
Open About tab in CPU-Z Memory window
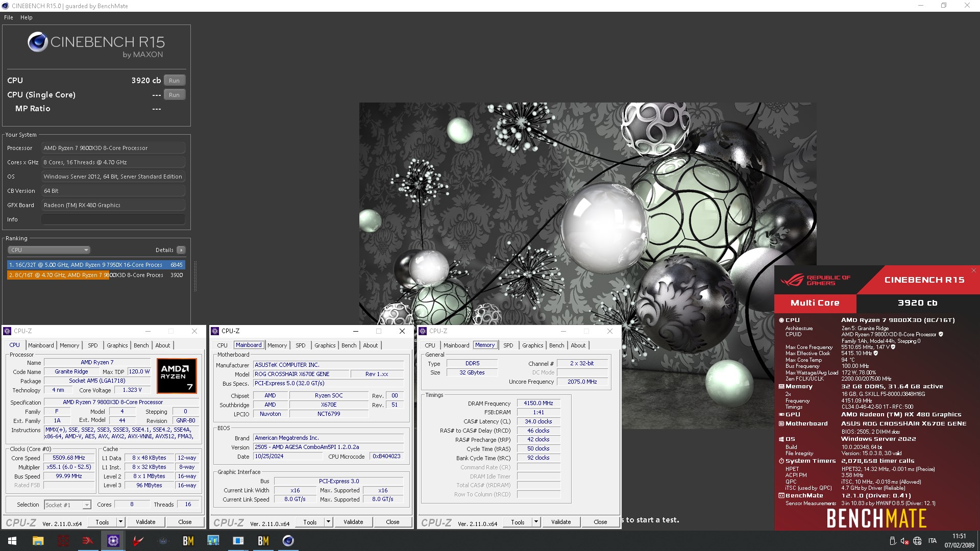(578, 345)
